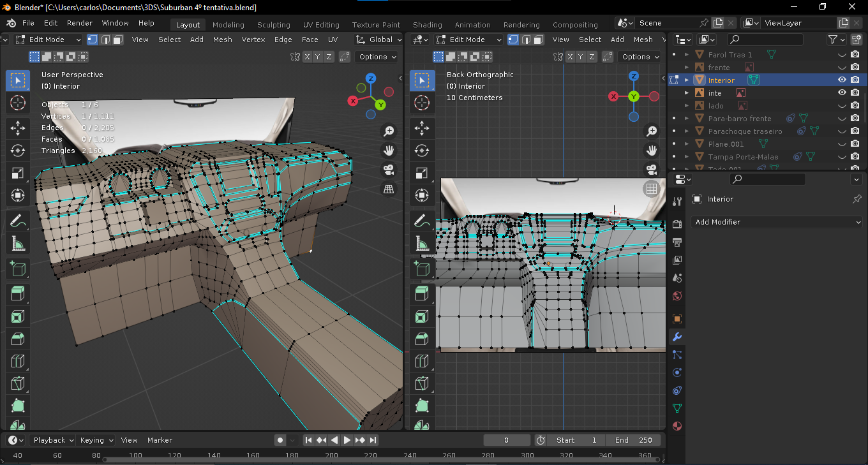Open the Add Modifier dropdown
868x465 pixels.
tap(776, 222)
